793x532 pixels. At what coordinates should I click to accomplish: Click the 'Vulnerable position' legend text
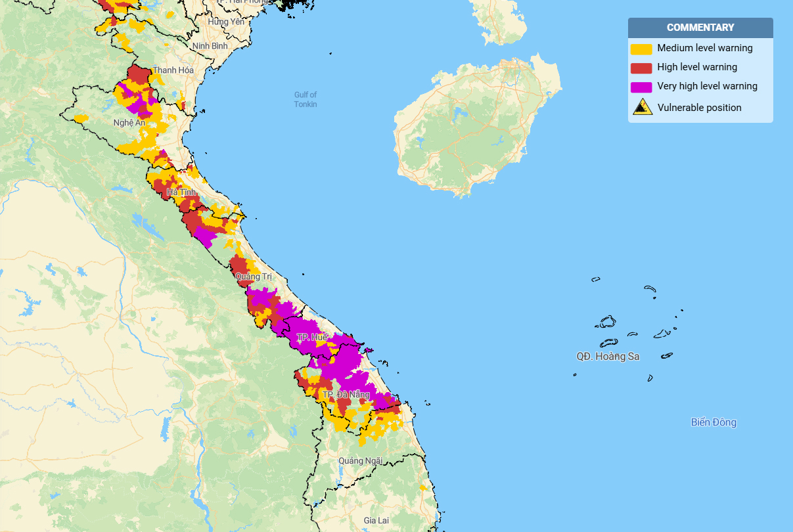point(699,108)
